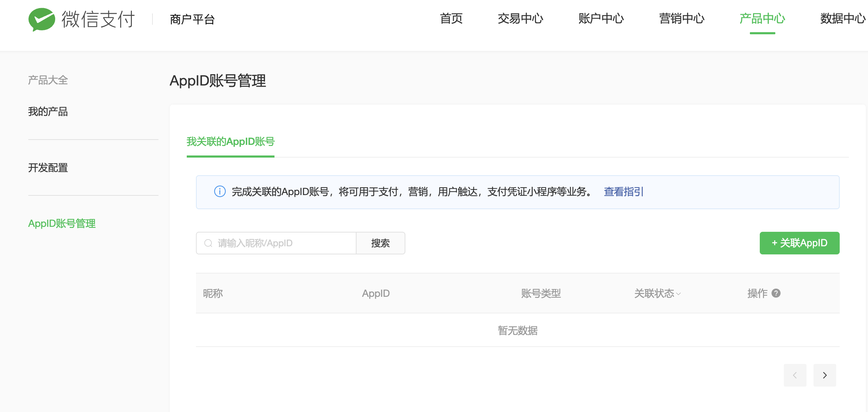Image resolution: width=868 pixels, height=412 pixels.
Task: Go to previous page with left arrow
Action: 795,375
